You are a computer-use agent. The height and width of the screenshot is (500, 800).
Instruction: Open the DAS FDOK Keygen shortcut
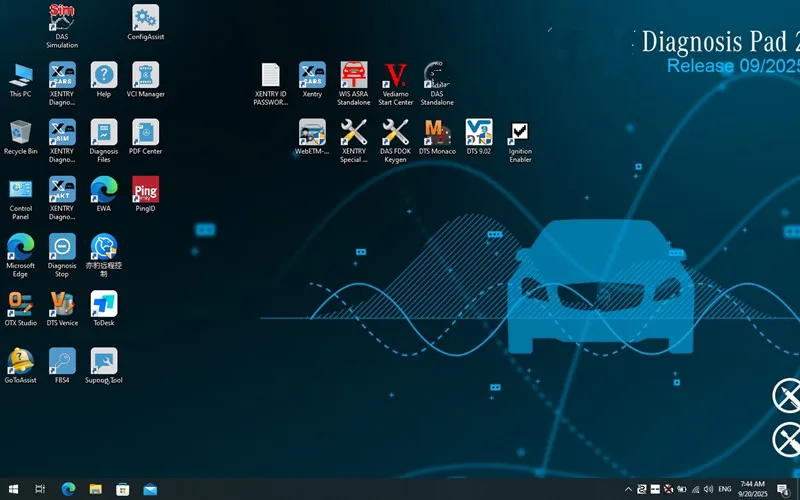click(x=395, y=140)
